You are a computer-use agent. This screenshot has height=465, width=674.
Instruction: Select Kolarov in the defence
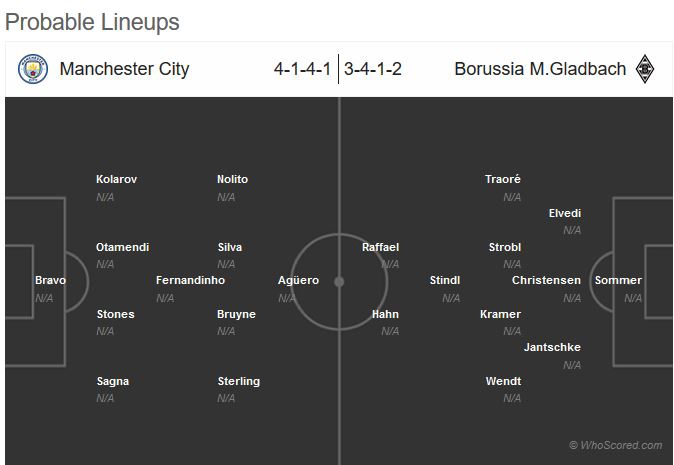click(x=116, y=180)
